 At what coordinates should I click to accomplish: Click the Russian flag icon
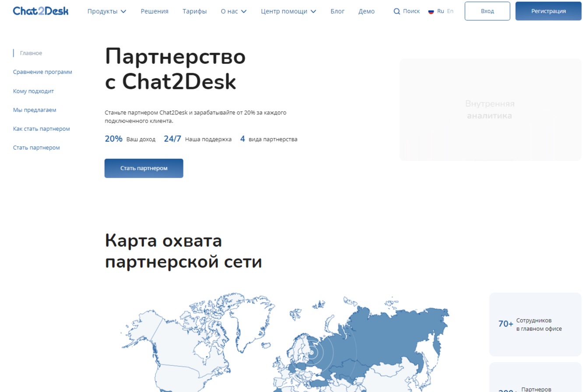point(431,11)
